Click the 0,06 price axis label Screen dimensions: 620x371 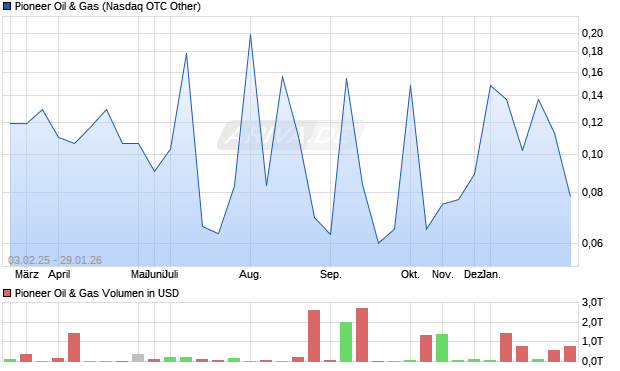pos(592,243)
